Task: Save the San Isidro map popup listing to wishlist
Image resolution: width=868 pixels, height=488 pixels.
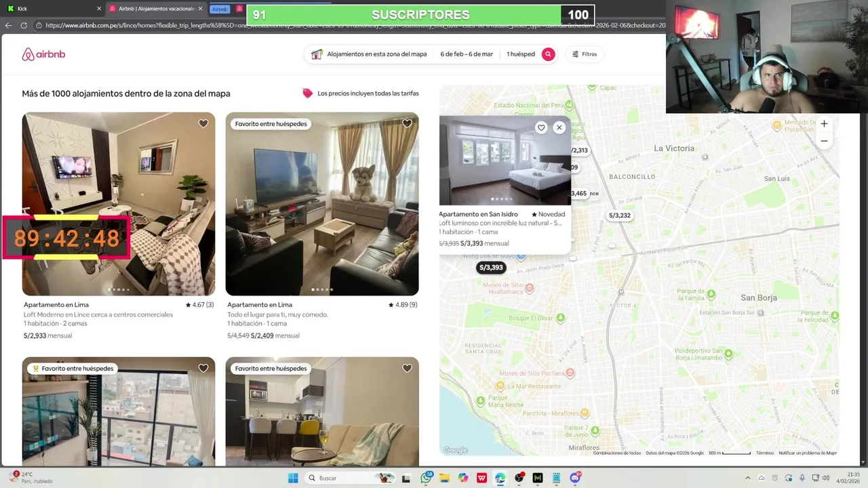Action: point(541,127)
